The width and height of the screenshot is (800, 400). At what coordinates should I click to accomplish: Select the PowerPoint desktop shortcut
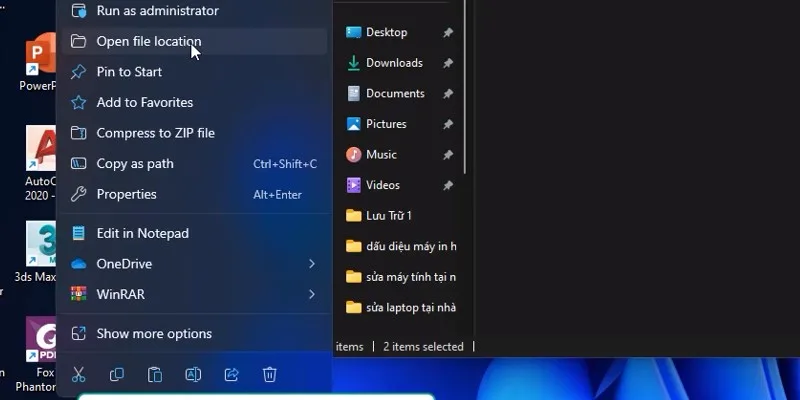(x=40, y=62)
